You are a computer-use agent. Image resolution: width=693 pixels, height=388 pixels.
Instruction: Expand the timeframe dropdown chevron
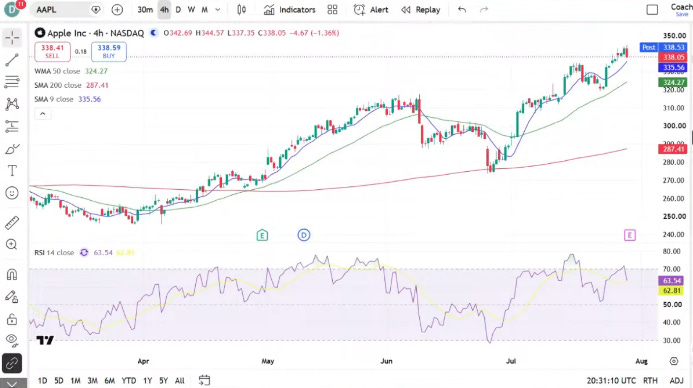[x=217, y=10]
